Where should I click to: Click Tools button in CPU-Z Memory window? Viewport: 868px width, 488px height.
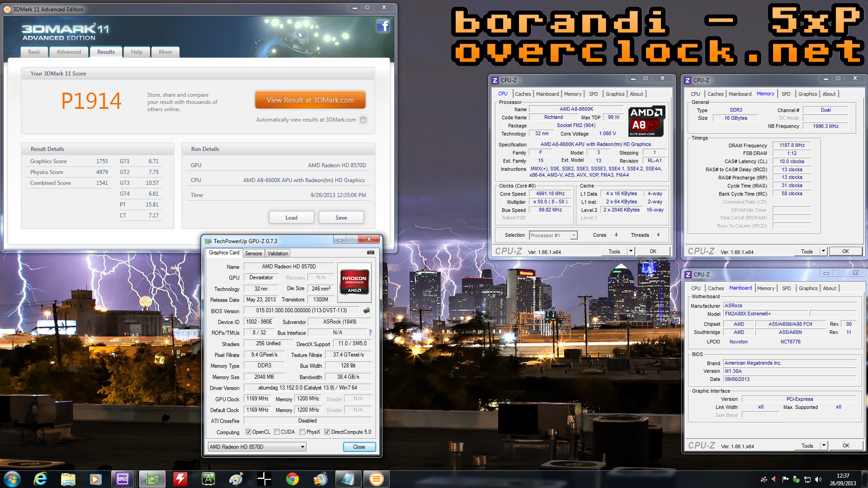(x=807, y=251)
